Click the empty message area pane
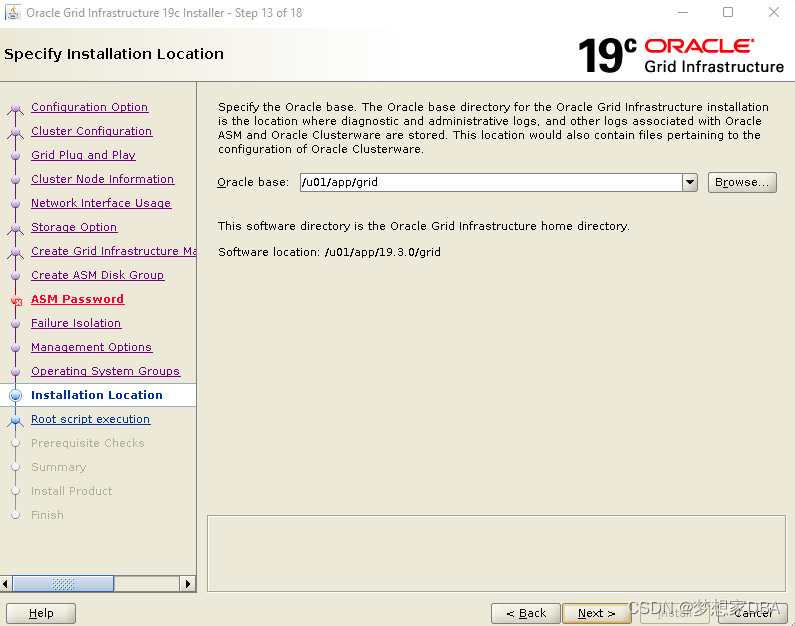This screenshot has height=626, width=795. click(496, 554)
